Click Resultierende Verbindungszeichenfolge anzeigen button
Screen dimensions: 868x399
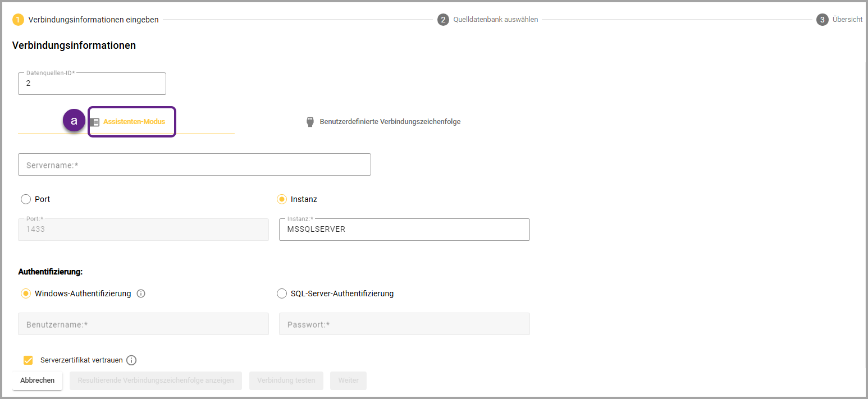156,380
